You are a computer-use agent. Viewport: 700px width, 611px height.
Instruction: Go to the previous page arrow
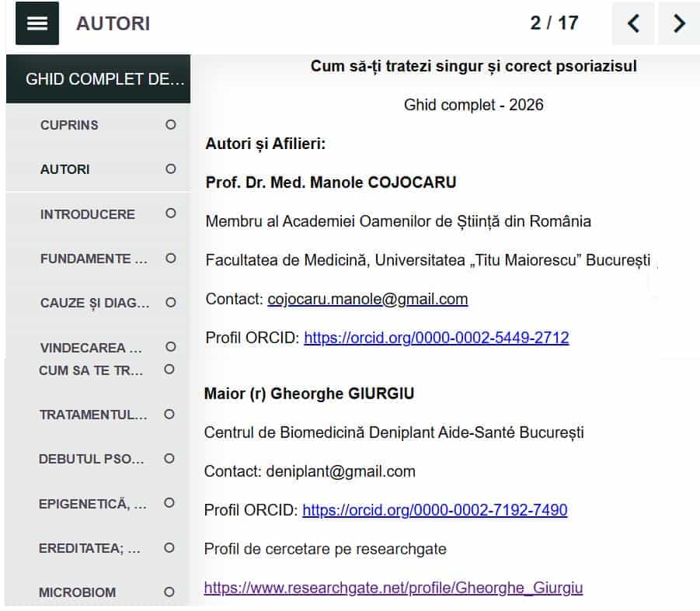633,23
